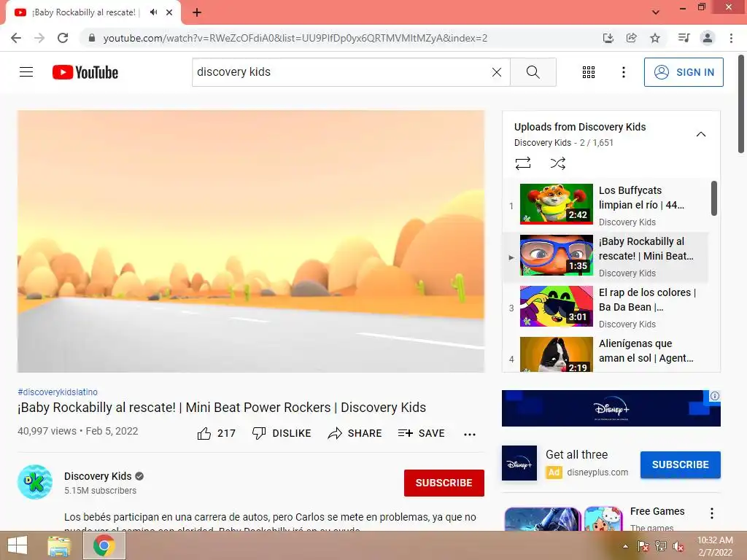747x560 pixels.
Task: Mute tab via speaker icon
Action: tap(153, 12)
